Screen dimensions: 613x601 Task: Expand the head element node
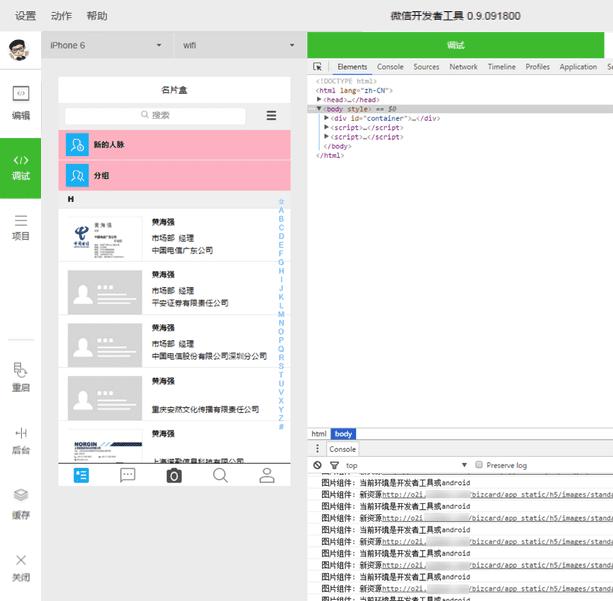click(319, 99)
